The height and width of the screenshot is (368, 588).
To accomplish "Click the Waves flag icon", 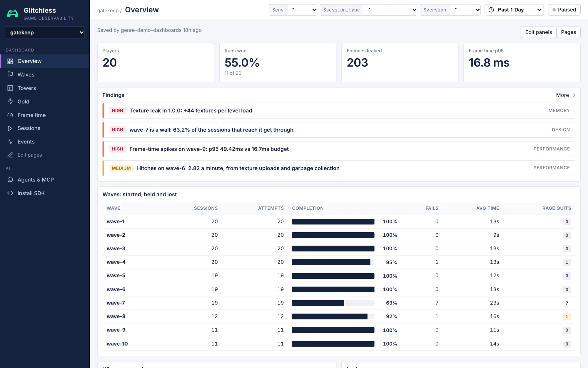I will click(x=10, y=74).
